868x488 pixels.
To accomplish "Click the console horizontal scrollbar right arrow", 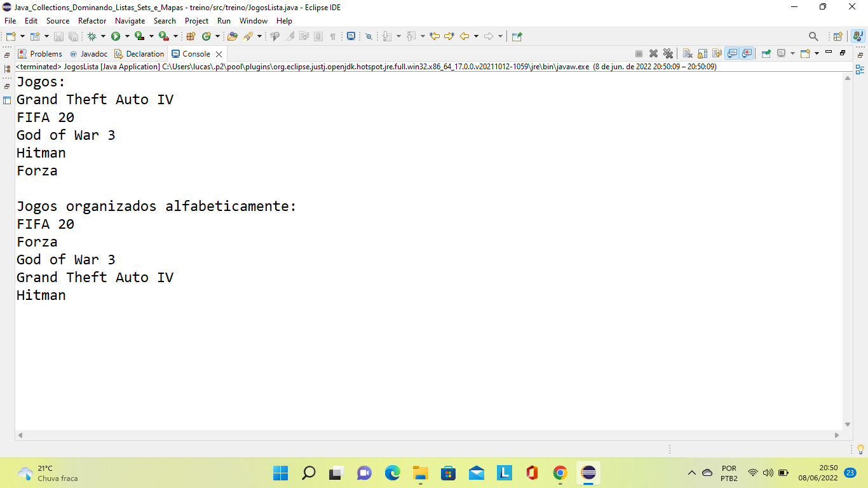I will (836, 435).
